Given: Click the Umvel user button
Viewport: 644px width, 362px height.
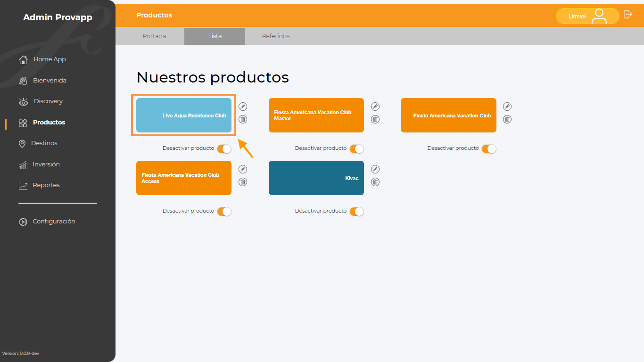Looking at the screenshot, I should coord(587,16).
